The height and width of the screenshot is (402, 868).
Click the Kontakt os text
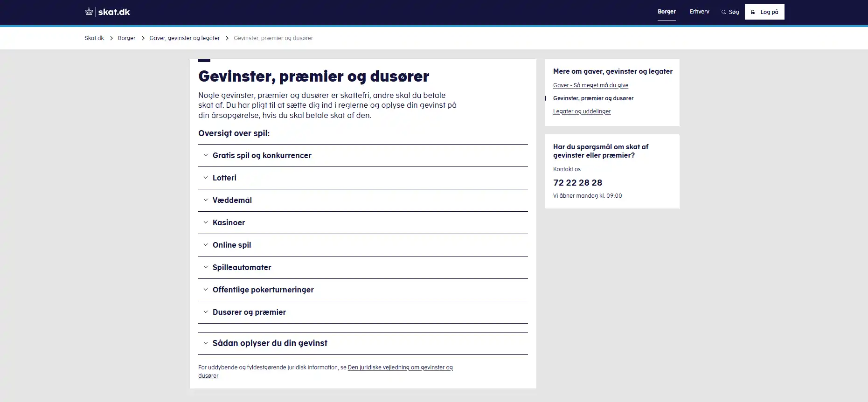click(x=567, y=169)
